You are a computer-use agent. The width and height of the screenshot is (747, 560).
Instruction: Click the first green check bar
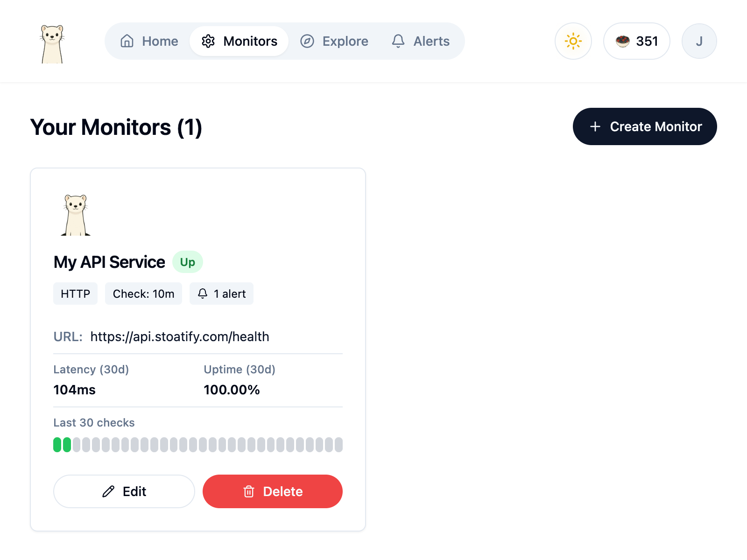(x=57, y=445)
